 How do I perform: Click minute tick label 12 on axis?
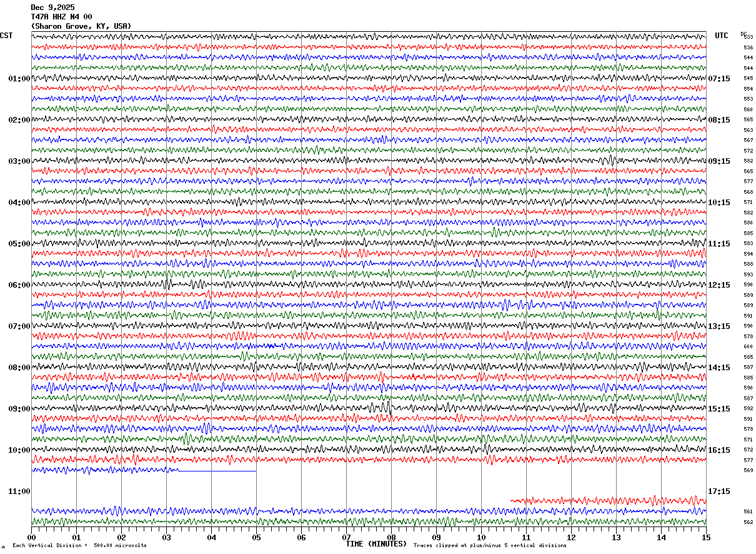(571, 538)
